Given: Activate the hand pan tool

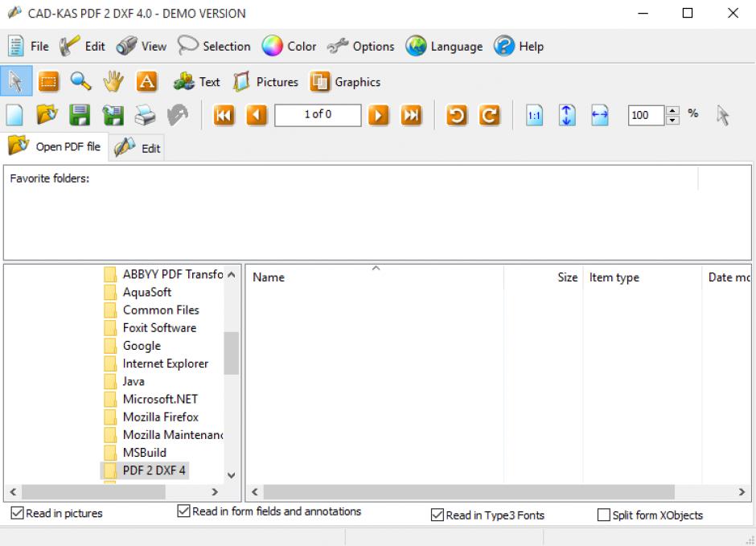Looking at the screenshot, I should (113, 81).
